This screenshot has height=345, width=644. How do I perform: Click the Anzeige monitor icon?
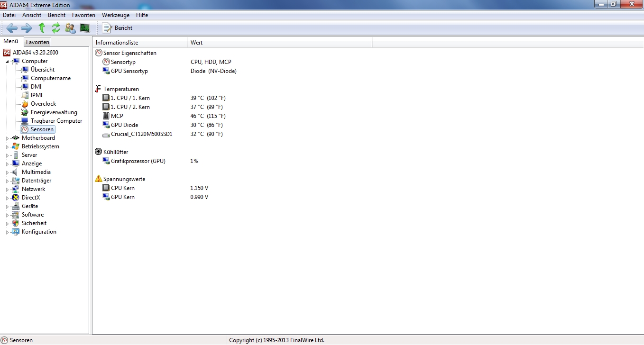[x=16, y=163]
